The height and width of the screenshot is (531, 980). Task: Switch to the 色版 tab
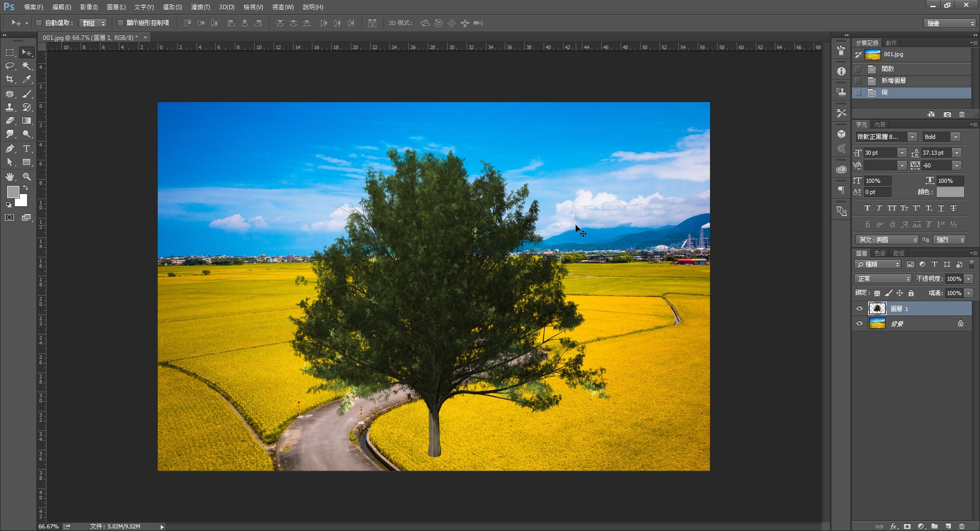pyautogui.click(x=880, y=253)
